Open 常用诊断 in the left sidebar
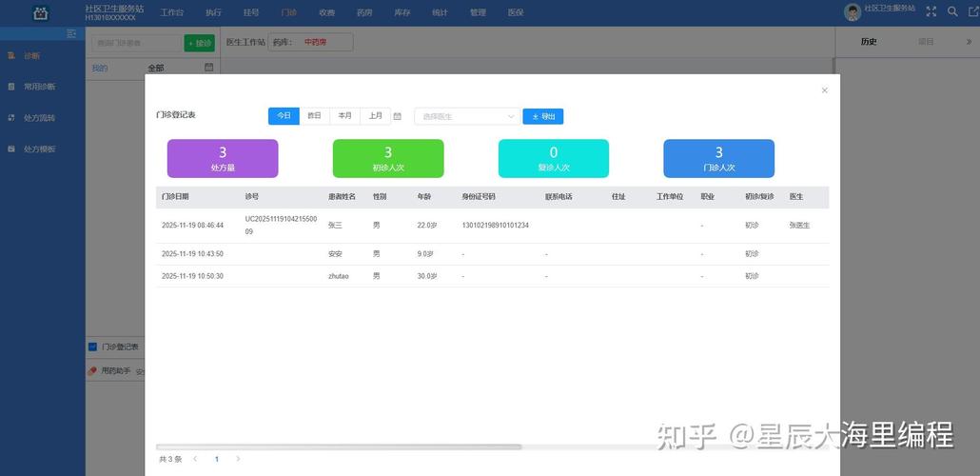Screen dimensions: 980x476 (x=39, y=87)
